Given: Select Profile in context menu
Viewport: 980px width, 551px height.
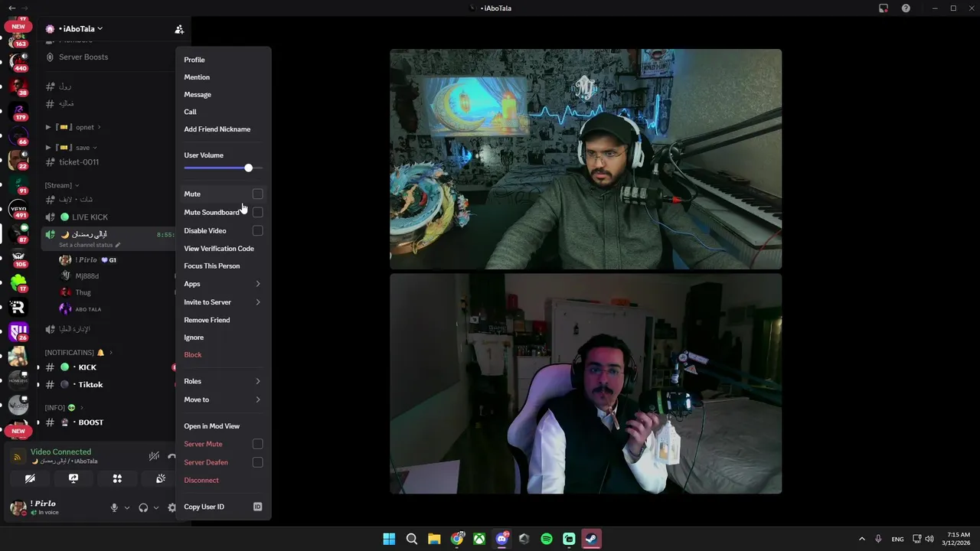Looking at the screenshot, I should [x=223, y=60].
